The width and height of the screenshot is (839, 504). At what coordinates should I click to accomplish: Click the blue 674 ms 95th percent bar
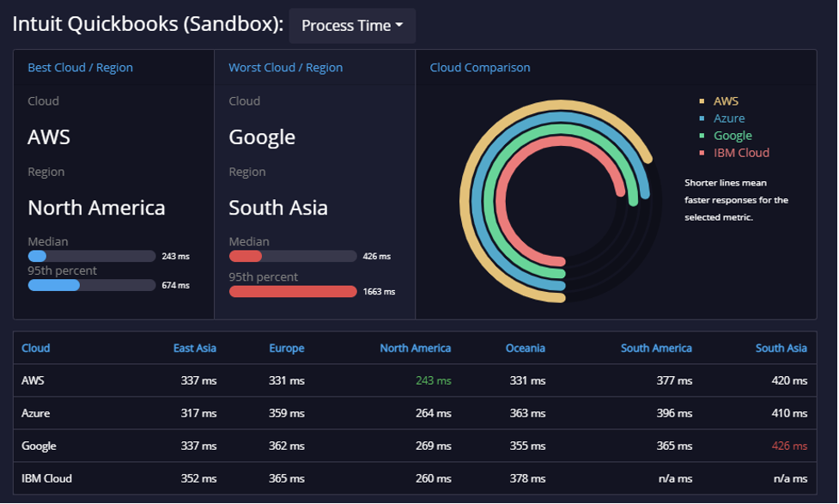point(53,285)
